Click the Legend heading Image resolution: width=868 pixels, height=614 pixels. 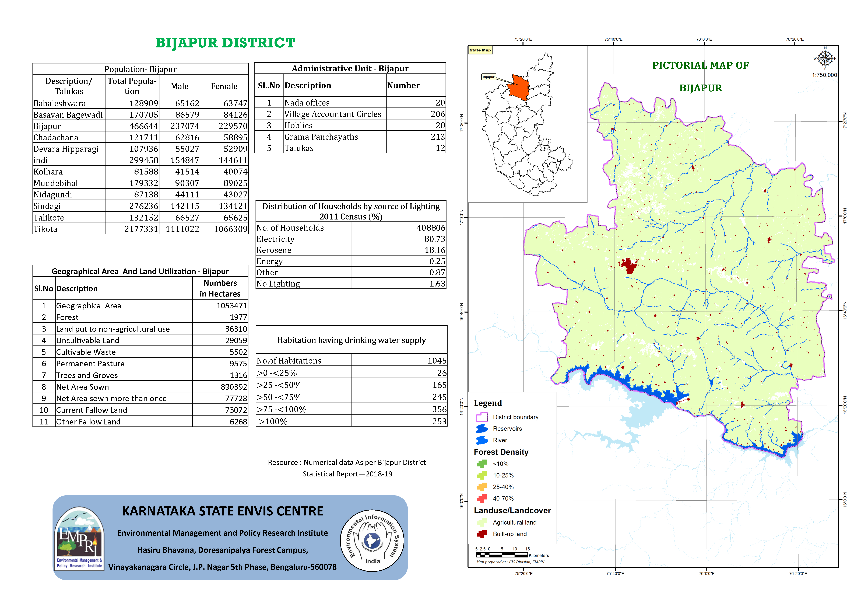click(488, 403)
